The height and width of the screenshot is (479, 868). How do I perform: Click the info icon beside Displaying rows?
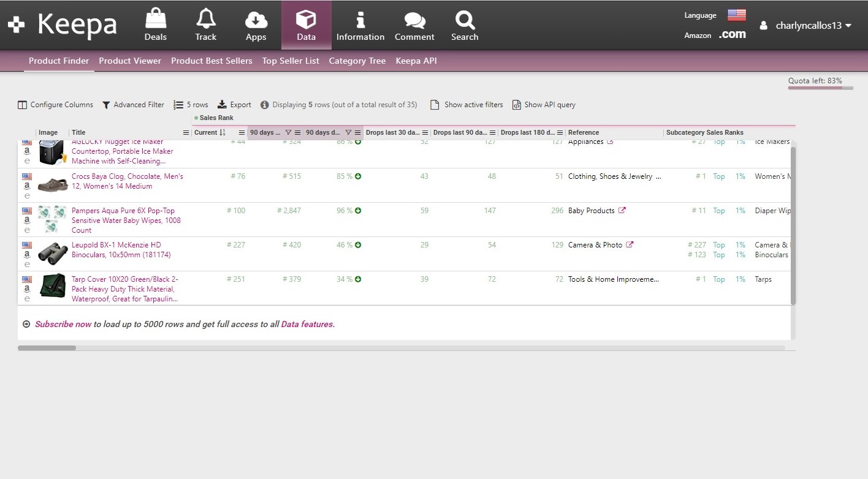point(264,105)
